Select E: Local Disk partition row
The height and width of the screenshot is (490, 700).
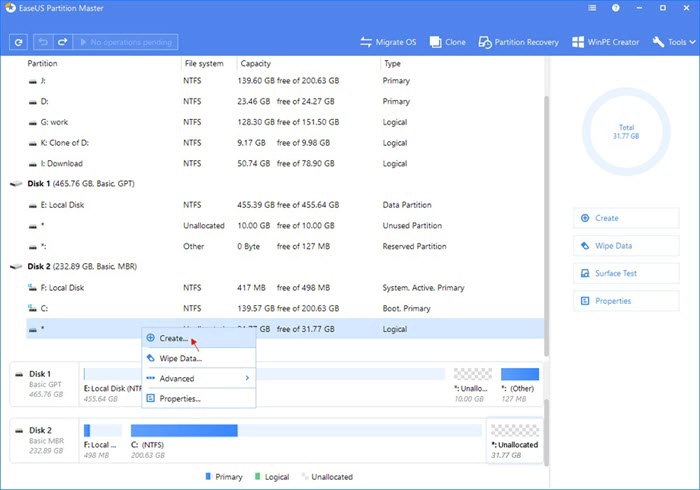pyautogui.click(x=285, y=205)
